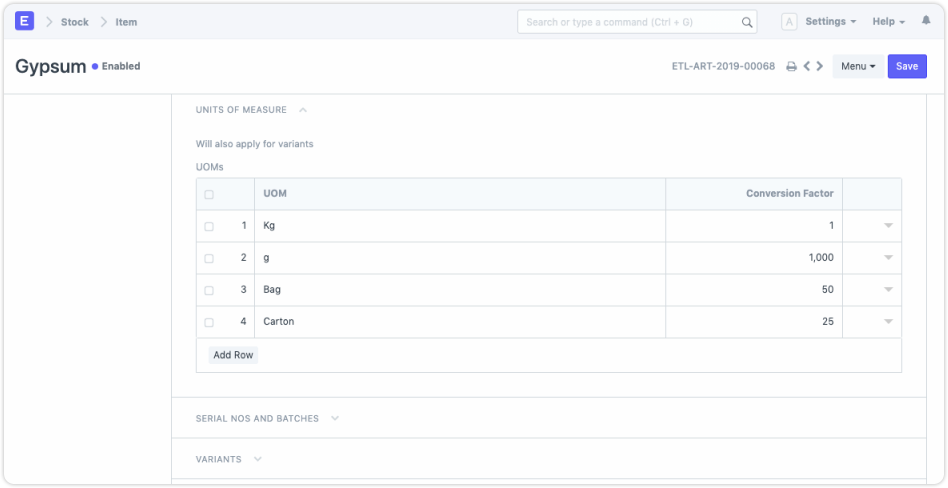Click the conversion factor cell for g
The width and height of the screenshot is (948, 488).
tap(754, 258)
